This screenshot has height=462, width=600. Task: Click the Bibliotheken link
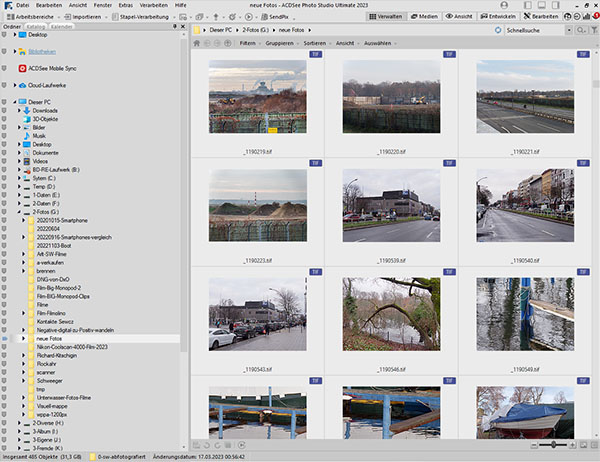coord(41,49)
